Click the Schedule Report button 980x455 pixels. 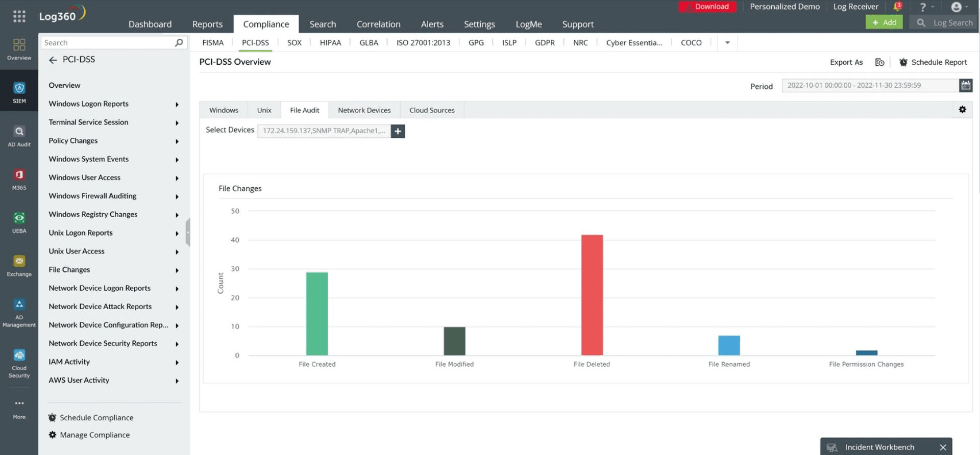pos(933,62)
